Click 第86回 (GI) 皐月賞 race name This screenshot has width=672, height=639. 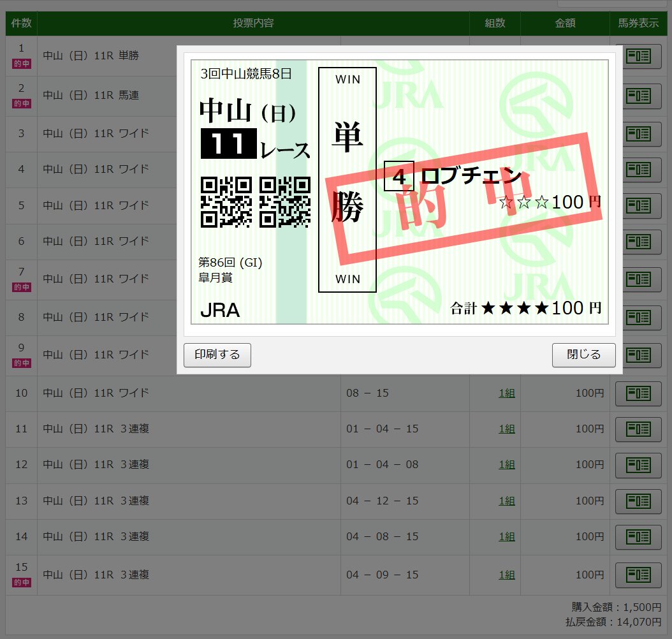pos(230,270)
